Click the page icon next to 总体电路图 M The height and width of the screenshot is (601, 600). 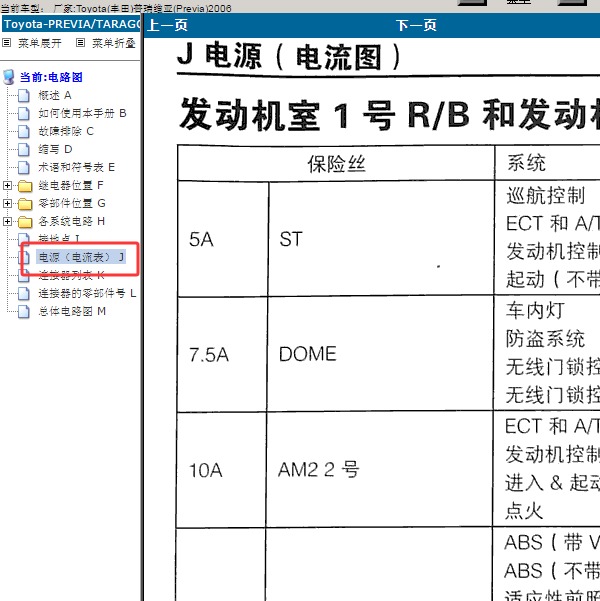(x=24, y=312)
